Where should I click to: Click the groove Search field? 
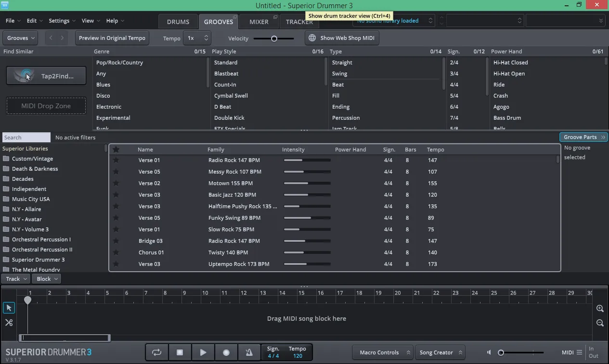26,138
